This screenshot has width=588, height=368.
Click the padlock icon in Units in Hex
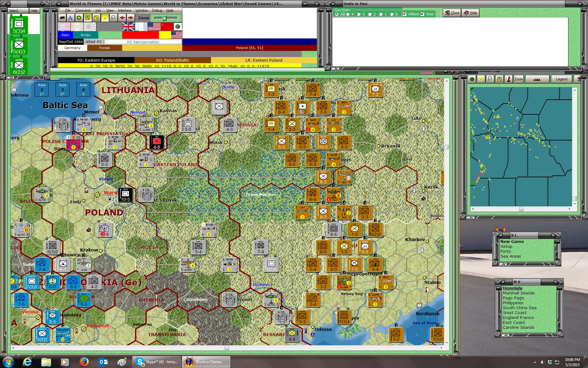[x=439, y=13]
